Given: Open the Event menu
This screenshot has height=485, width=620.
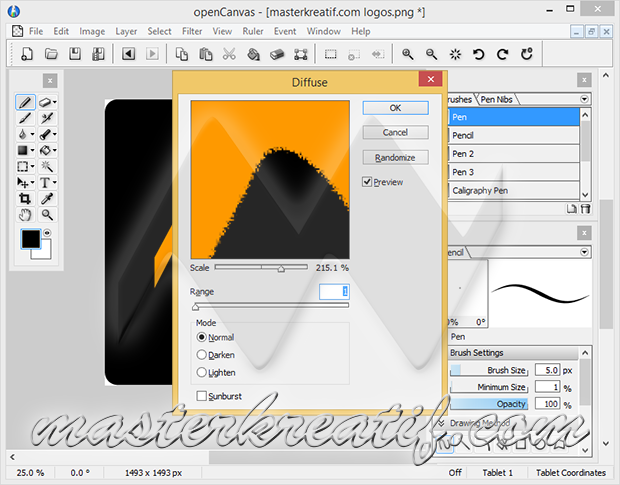Looking at the screenshot, I should tap(285, 31).
